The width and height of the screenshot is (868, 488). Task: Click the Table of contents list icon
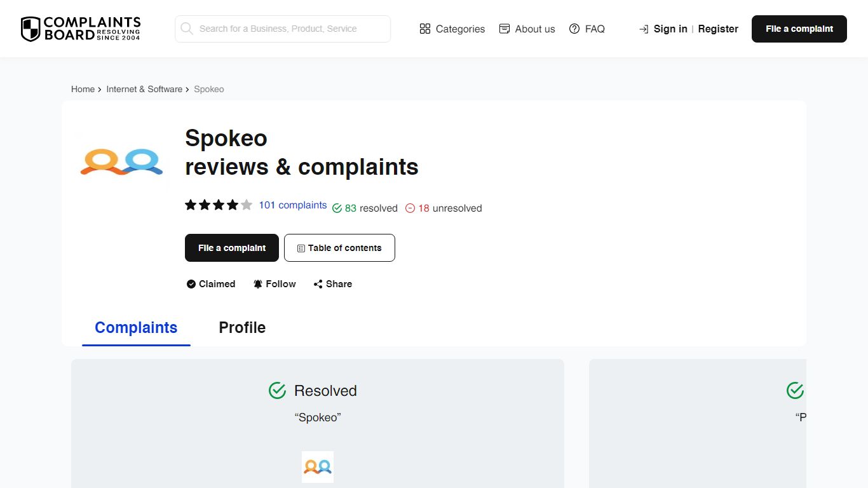(x=301, y=248)
